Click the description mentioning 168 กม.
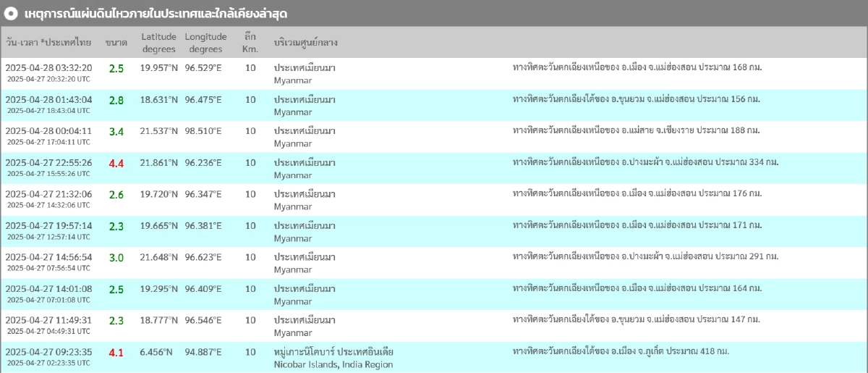The width and height of the screenshot is (868, 373). point(637,68)
